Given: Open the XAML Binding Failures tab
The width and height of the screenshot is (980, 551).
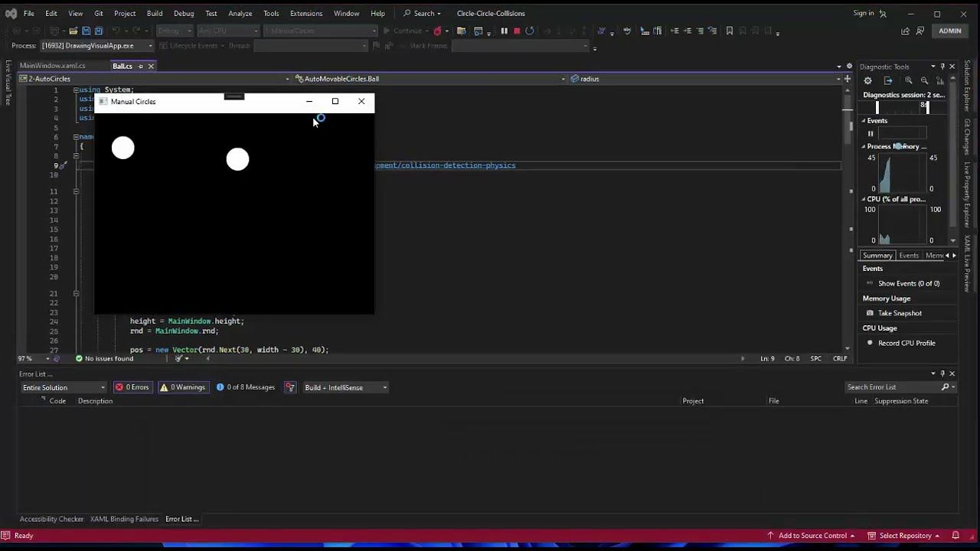Looking at the screenshot, I should pyautogui.click(x=124, y=519).
